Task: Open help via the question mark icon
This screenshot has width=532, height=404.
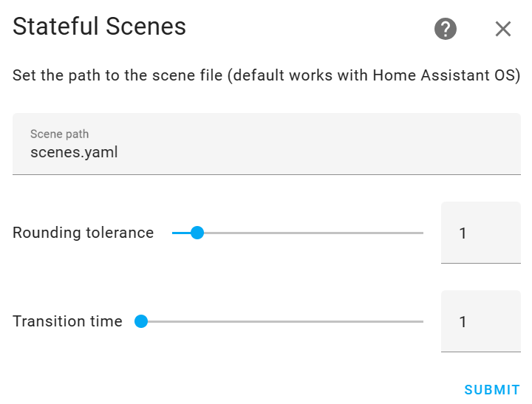Action: pyautogui.click(x=446, y=29)
